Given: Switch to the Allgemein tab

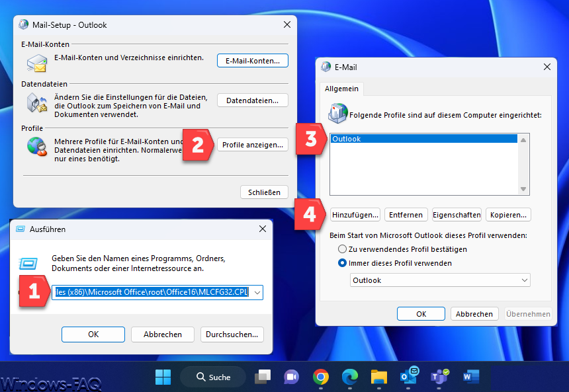Looking at the screenshot, I should tap(341, 89).
